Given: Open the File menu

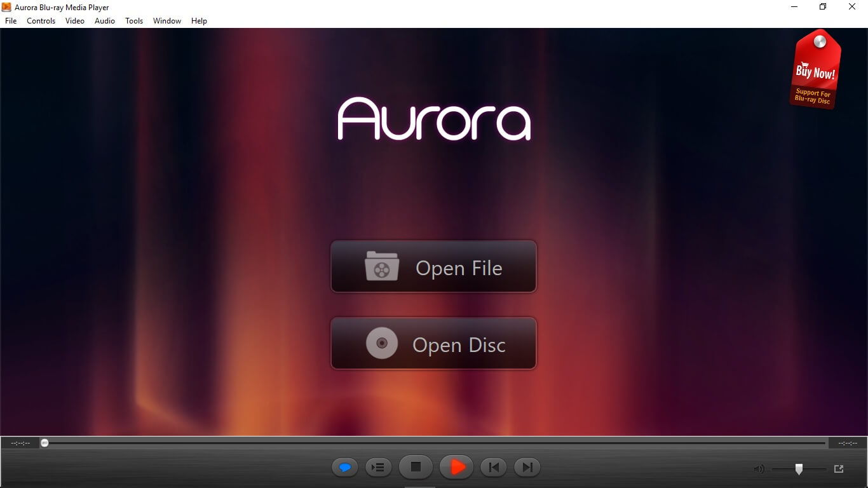Looking at the screenshot, I should [x=11, y=21].
